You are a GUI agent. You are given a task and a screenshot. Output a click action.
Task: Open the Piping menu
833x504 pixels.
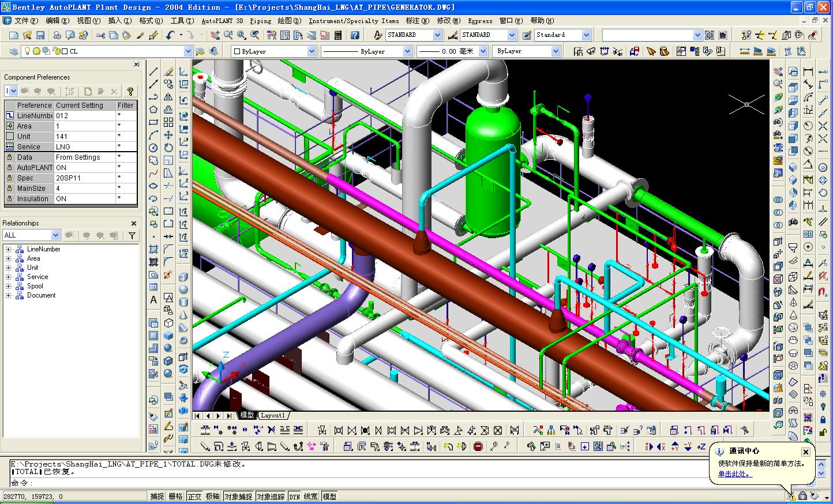point(260,21)
